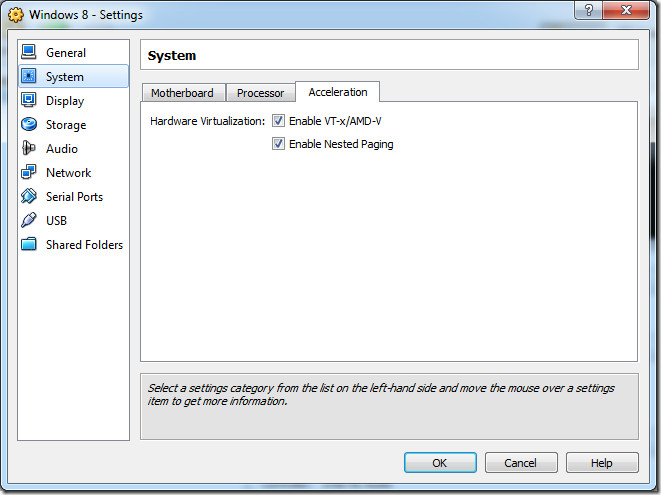Click the Display screen icon
Viewport: 661px width, 495px height.
[x=29, y=100]
